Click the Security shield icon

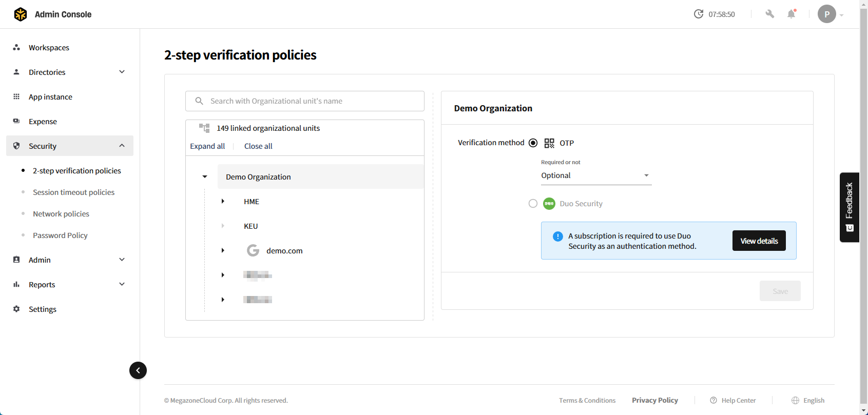tap(16, 146)
